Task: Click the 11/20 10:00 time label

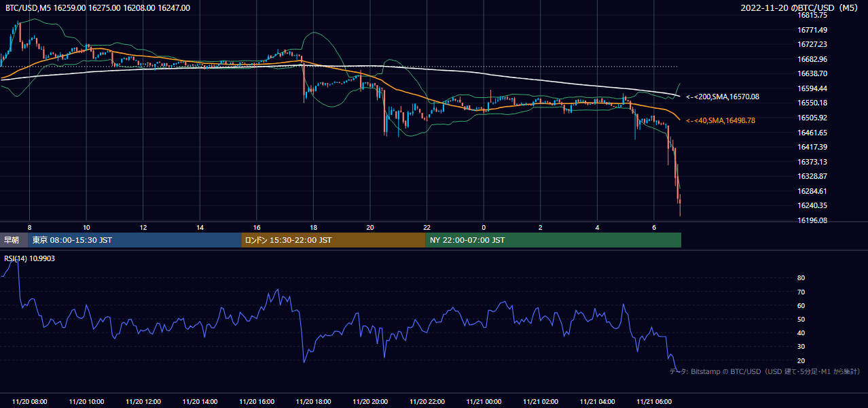Action: pos(86,402)
